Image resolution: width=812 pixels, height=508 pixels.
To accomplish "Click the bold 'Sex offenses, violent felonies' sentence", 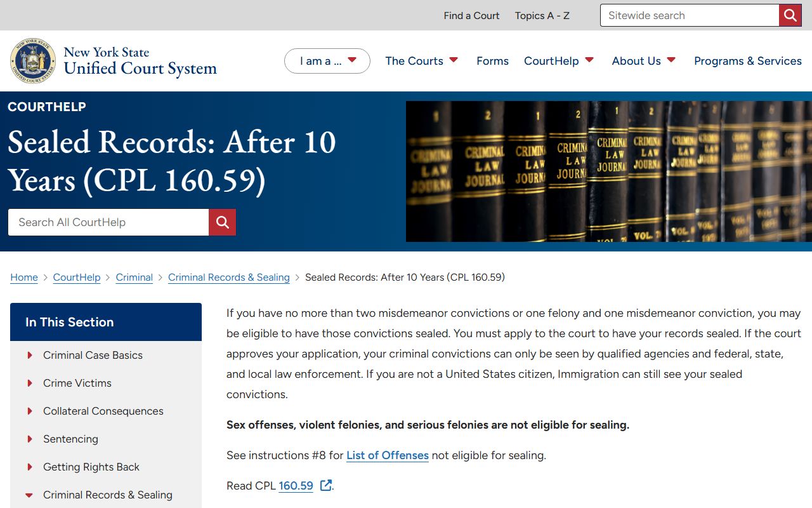I will coord(428,425).
